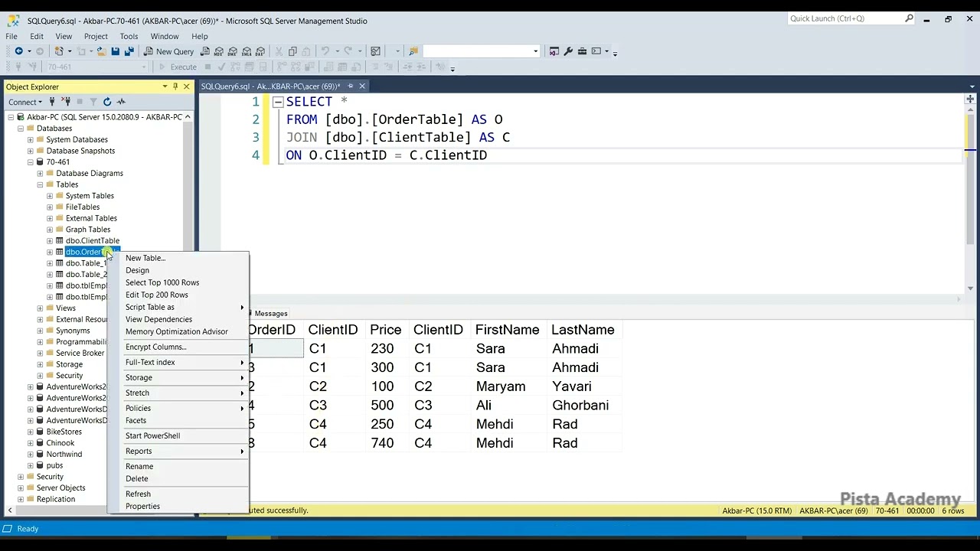
Task: Click the Refresh icon in Object Explorer
Action: (x=107, y=102)
